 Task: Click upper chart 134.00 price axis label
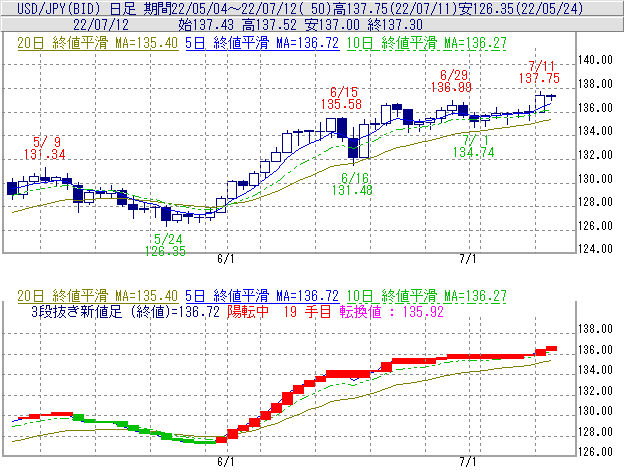(x=595, y=131)
